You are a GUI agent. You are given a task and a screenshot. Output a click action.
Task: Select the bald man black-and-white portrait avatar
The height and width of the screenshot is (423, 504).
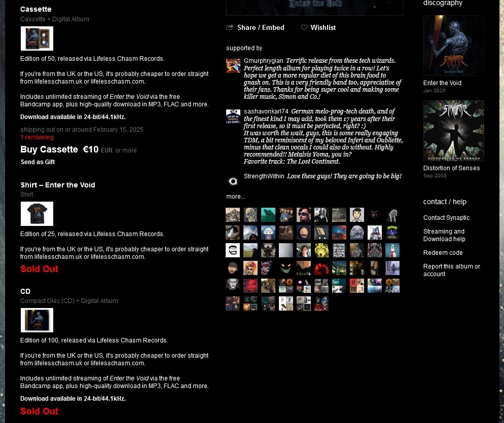click(x=233, y=286)
